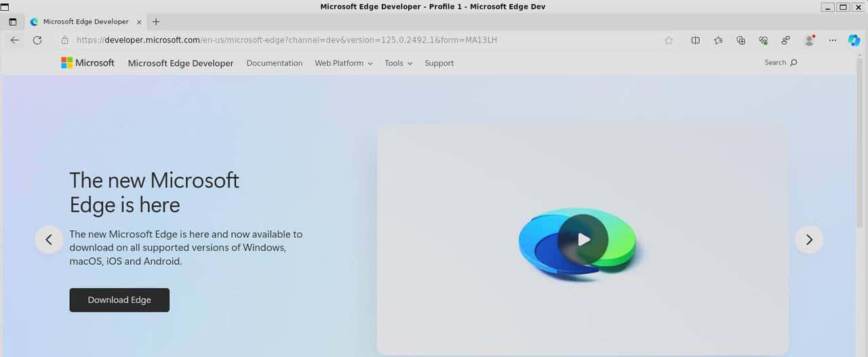Image resolution: width=868 pixels, height=357 pixels.
Task: Go back to the previous page
Action: pos(15,40)
